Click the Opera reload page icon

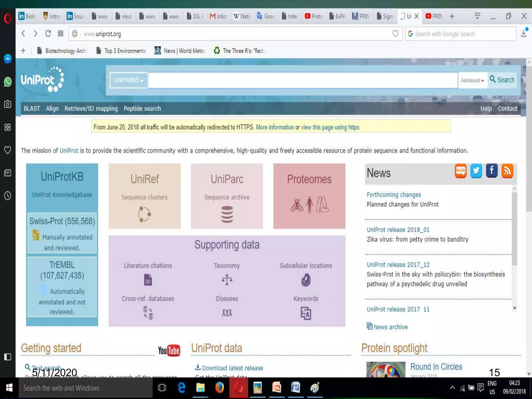click(x=48, y=34)
